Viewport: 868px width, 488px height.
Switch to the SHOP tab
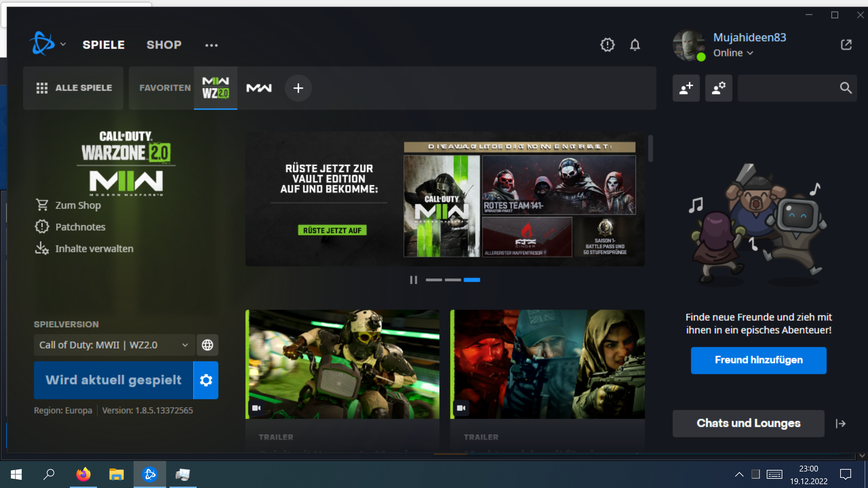[x=164, y=45]
